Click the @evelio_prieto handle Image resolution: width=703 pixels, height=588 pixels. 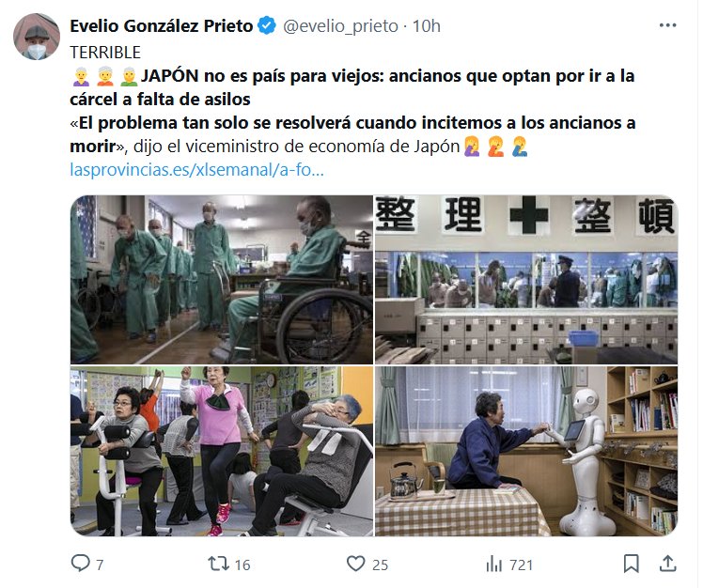point(340,26)
